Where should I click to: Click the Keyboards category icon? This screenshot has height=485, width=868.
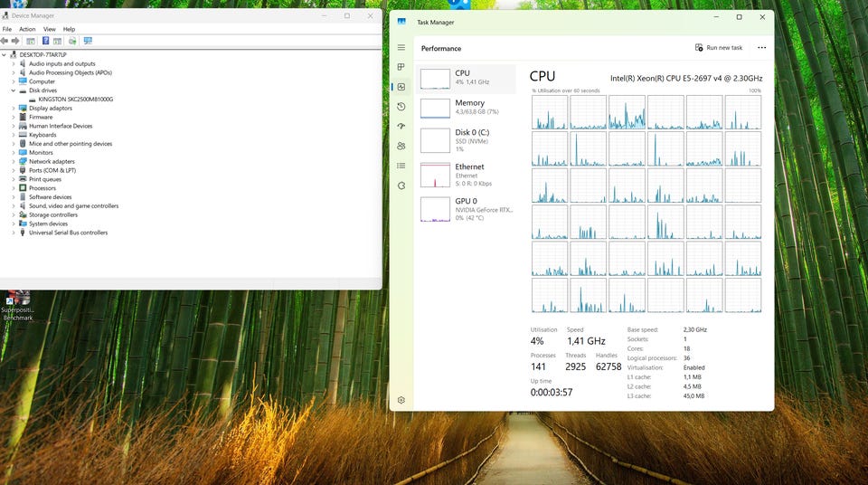(x=23, y=135)
